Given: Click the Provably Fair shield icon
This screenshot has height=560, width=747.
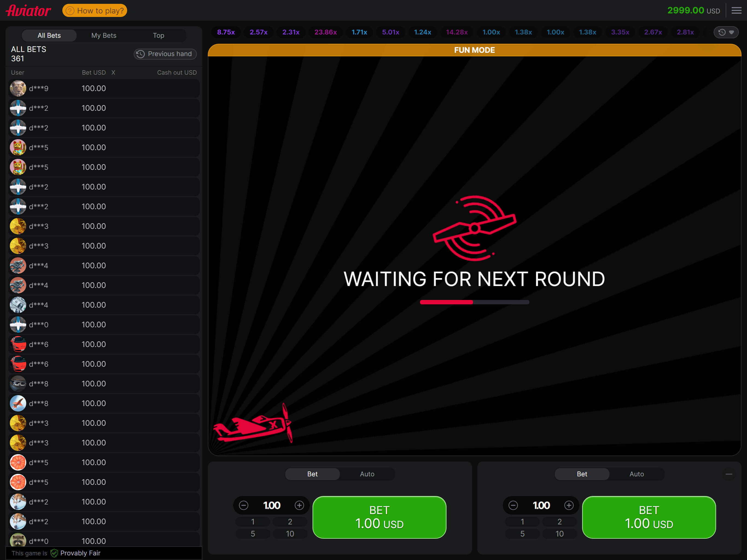Looking at the screenshot, I should [x=54, y=553].
